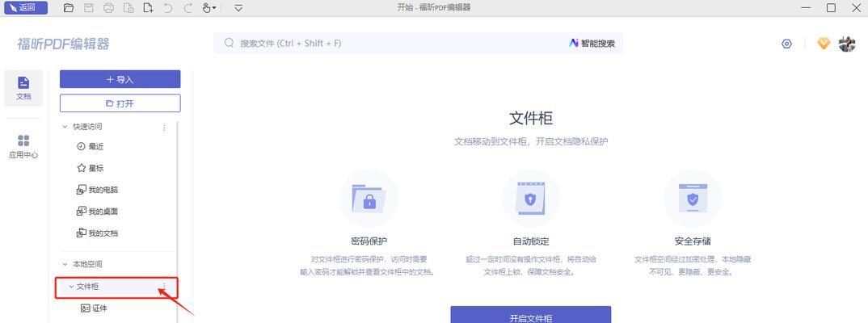Select 我的电脑 in quick access
The image size is (868, 323).
tap(97, 190)
